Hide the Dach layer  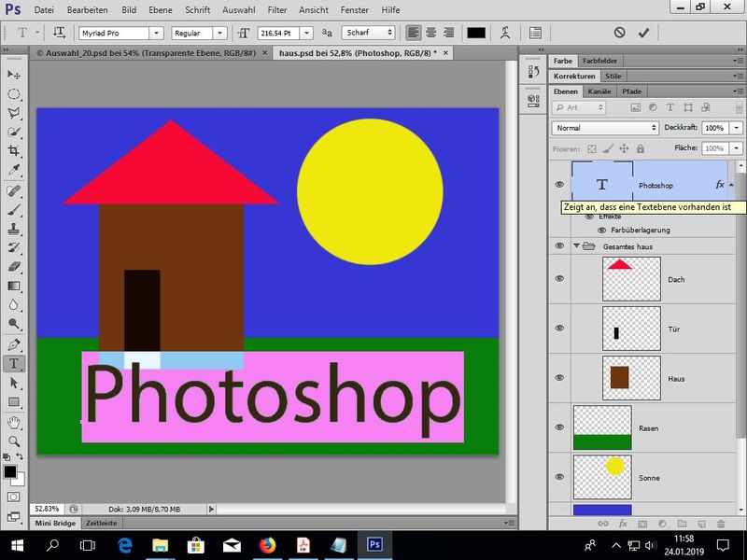point(559,279)
